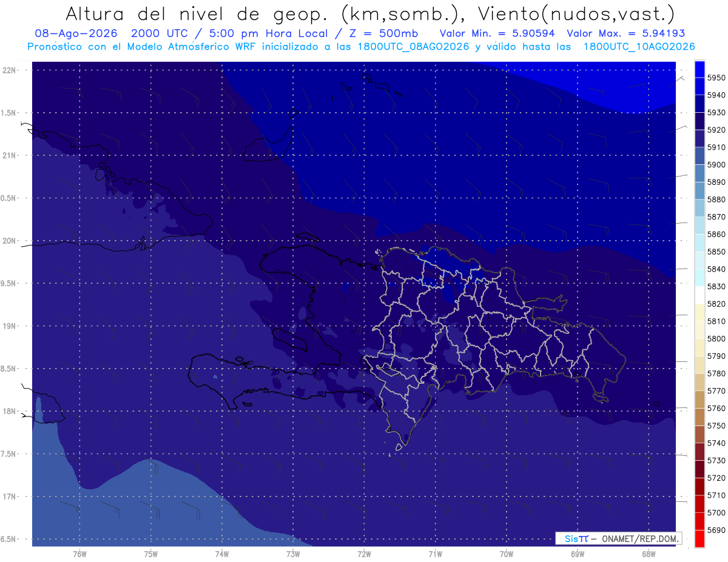
Task: Click the '5850' colorbar label
Action: tap(716, 252)
